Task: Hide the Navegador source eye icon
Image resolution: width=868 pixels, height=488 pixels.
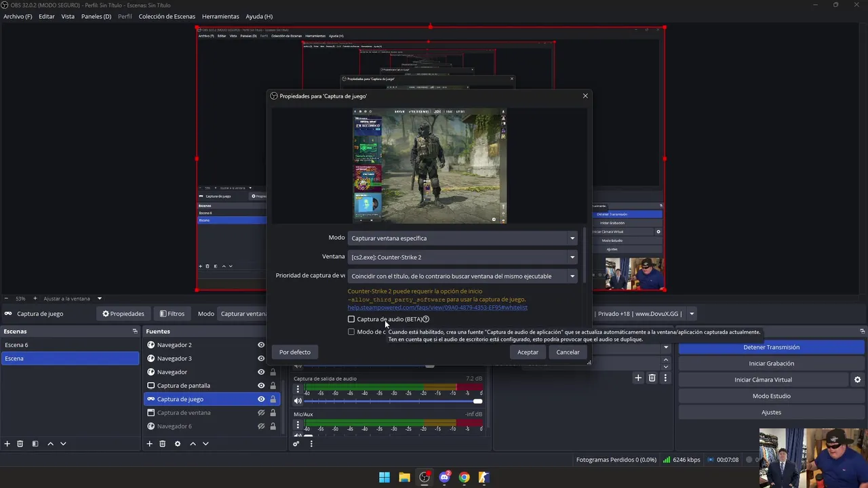Action: [x=261, y=372]
